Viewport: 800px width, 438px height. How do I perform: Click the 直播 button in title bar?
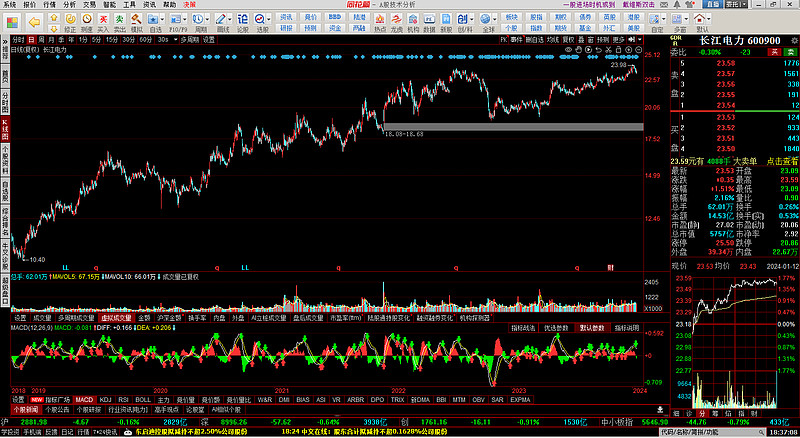[x=712, y=4]
